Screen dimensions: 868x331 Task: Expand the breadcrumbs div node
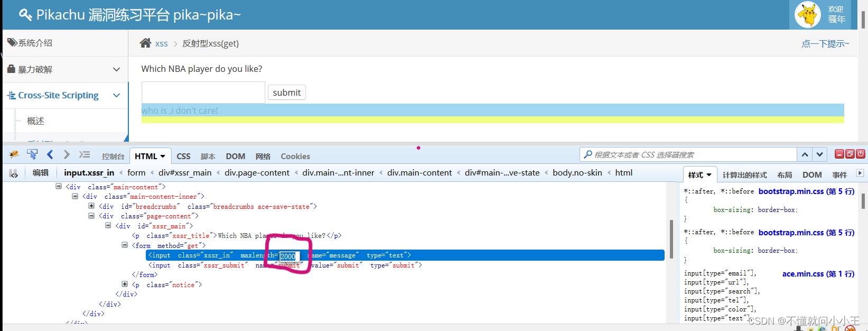[x=91, y=206]
